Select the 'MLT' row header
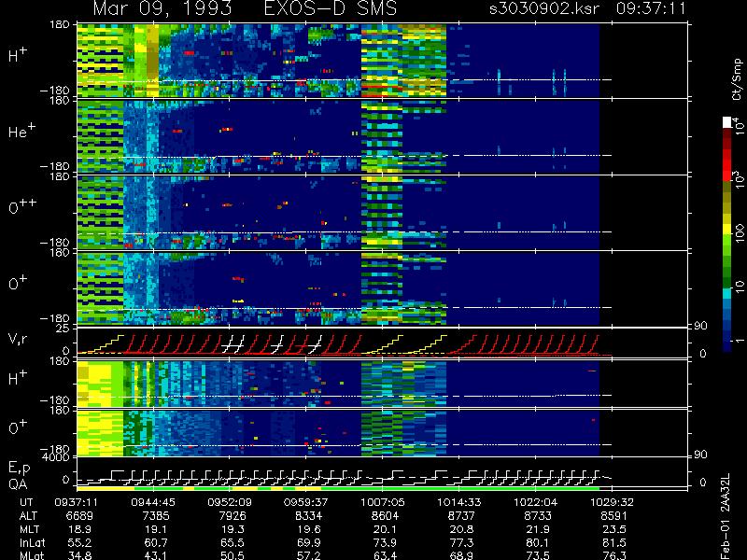This screenshot has height=560, width=747. [30, 529]
